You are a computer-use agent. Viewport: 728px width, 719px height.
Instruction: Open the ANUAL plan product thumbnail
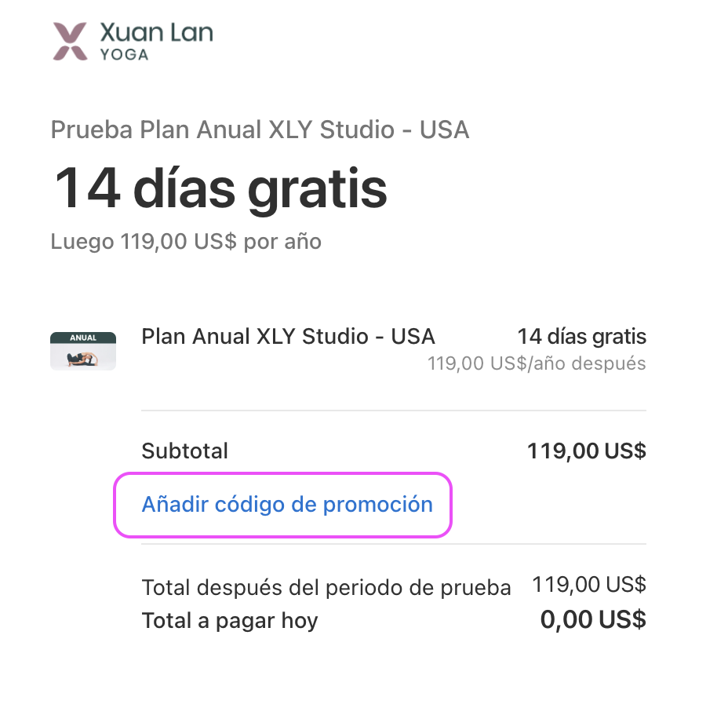coord(83,351)
